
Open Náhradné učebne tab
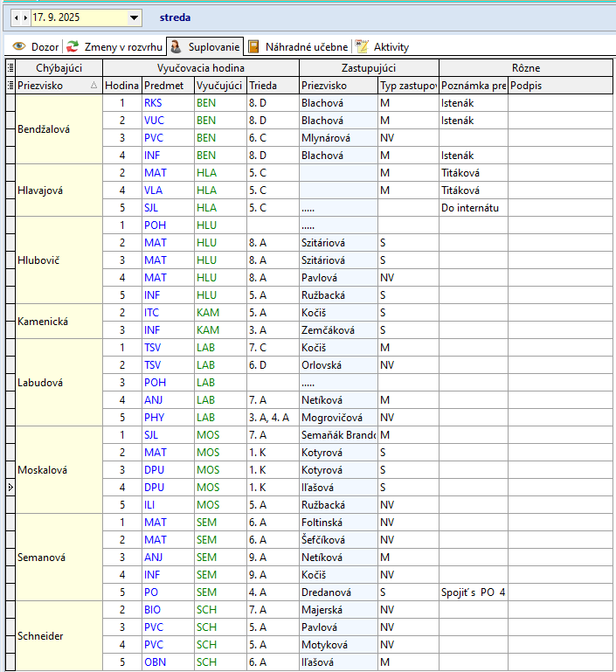click(x=299, y=46)
